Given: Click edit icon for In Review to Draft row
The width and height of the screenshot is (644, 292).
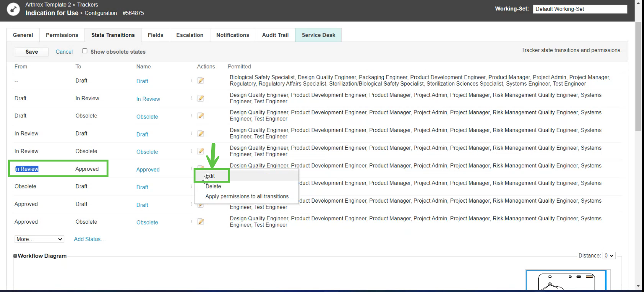Looking at the screenshot, I should pyautogui.click(x=200, y=134).
